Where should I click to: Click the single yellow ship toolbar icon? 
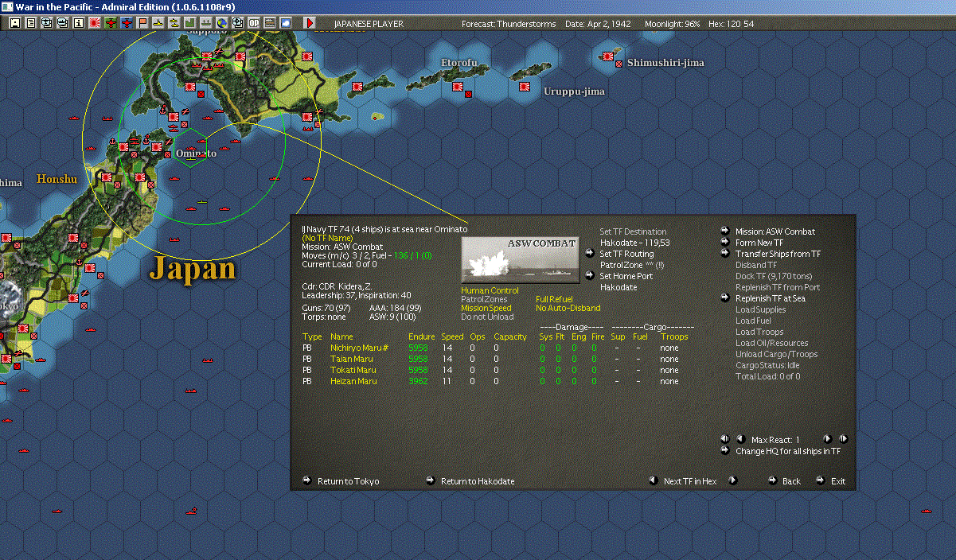158,23
